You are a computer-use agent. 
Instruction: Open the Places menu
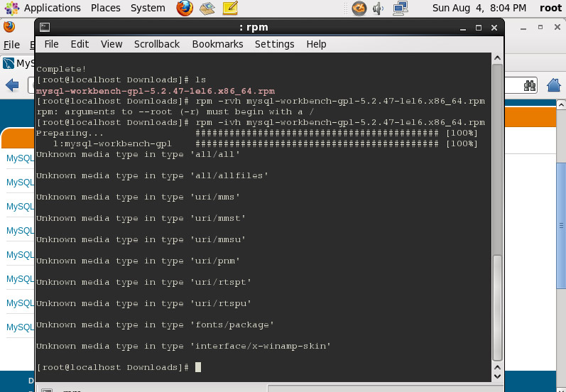[105, 8]
